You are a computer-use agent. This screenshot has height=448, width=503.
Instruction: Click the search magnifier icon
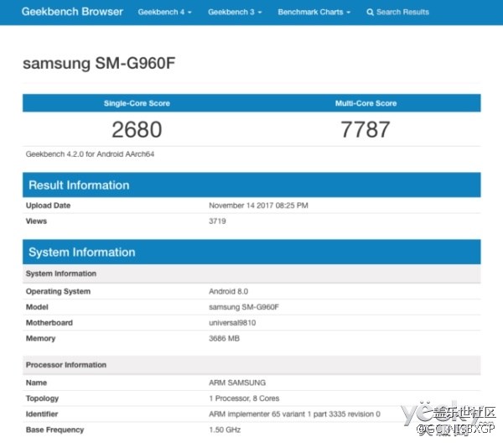point(370,13)
